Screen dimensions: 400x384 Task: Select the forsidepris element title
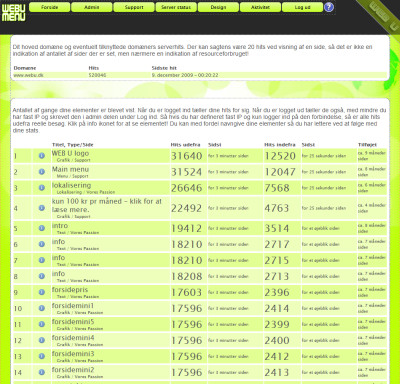(x=70, y=290)
